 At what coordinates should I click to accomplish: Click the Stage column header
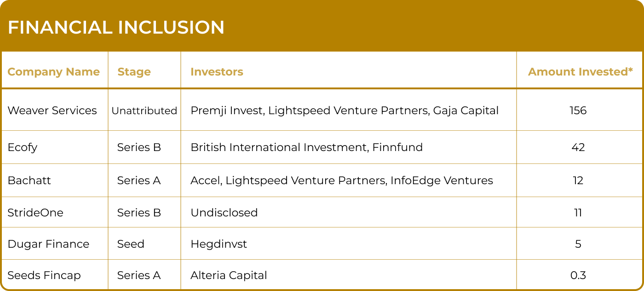click(x=134, y=72)
